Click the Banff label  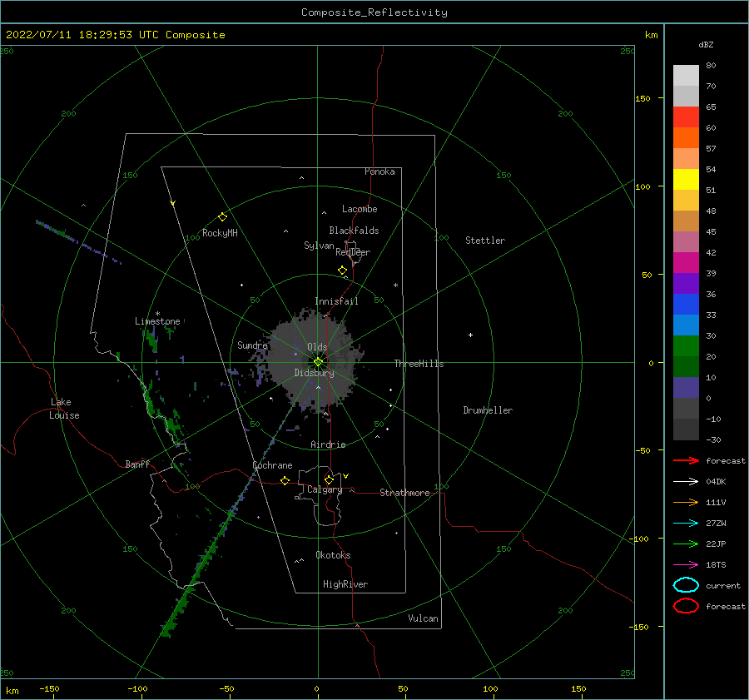click(x=137, y=464)
